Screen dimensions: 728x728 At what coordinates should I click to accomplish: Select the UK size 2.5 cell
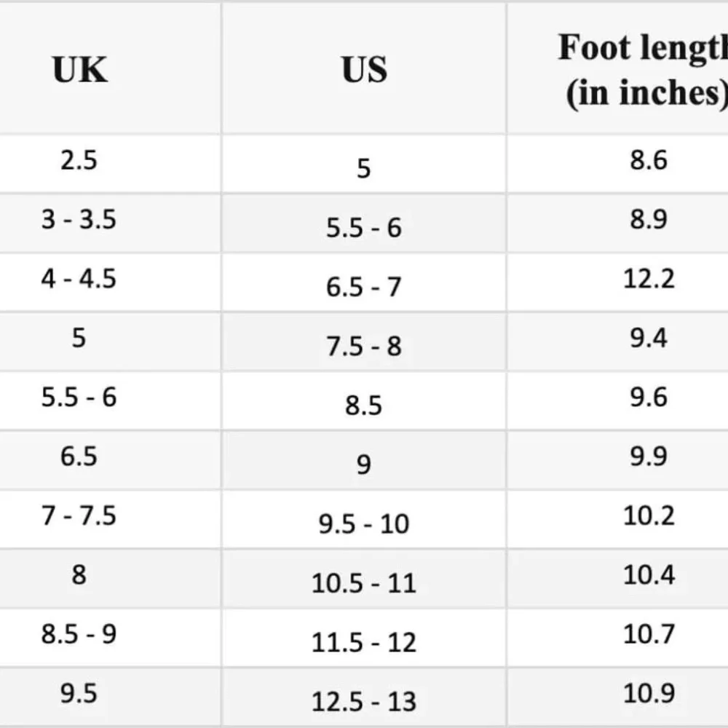pos(79,160)
